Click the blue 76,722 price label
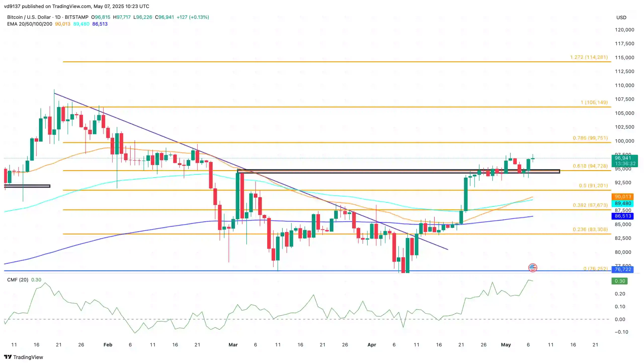The height and width of the screenshot is (364, 644). pyautogui.click(x=622, y=269)
